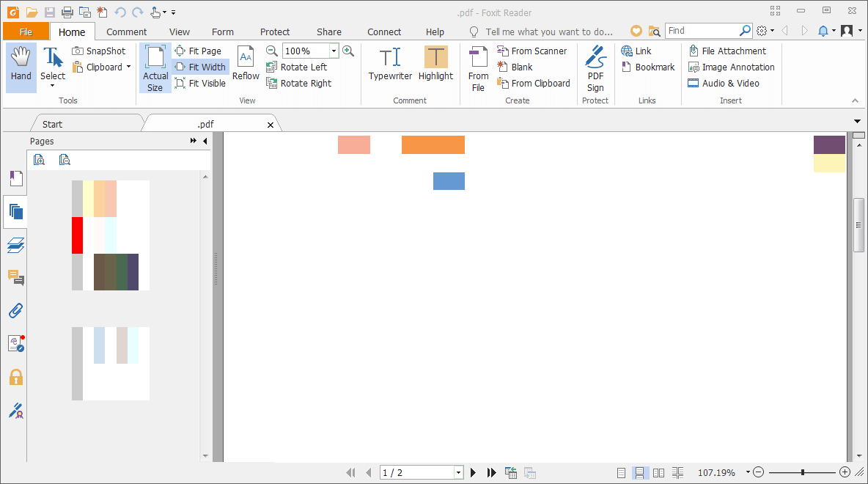Open the Layers side panel
868x484 pixels.
point(15,245)
